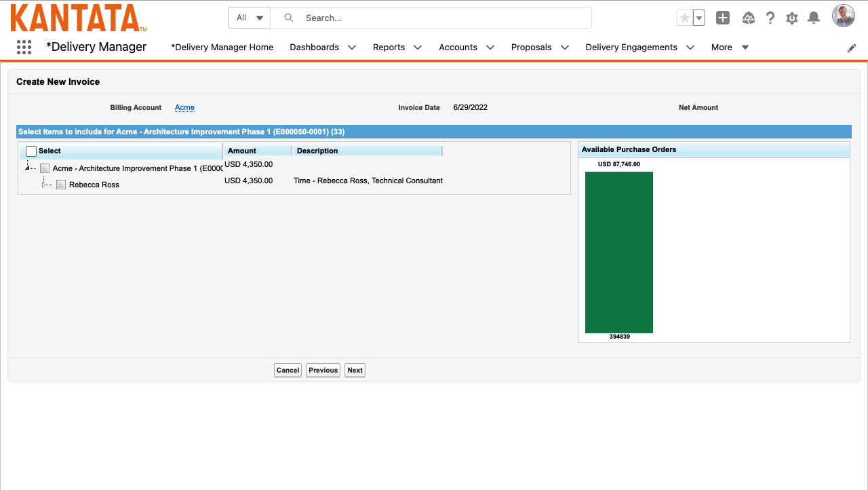
Task: Open the Help question mark icon
Action: point(770,18)
